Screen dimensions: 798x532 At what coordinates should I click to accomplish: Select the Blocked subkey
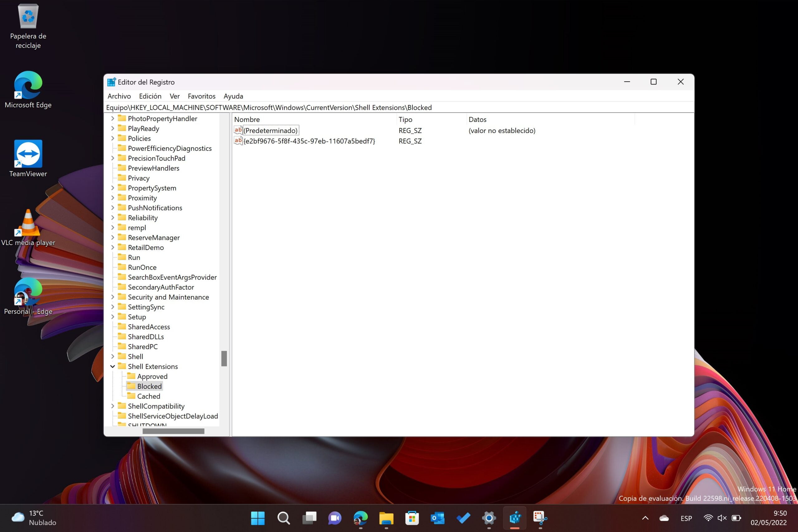tap(149, 386)
